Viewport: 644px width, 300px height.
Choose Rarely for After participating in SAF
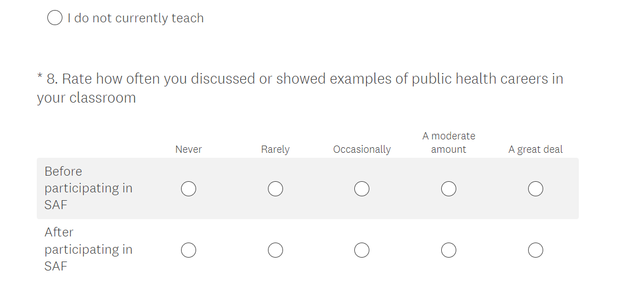point(275,250)
